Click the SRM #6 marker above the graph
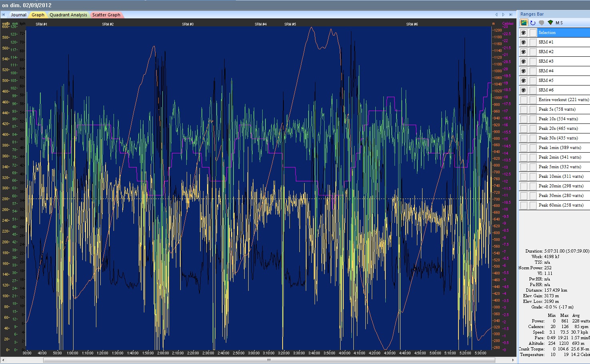 [412, 24]
